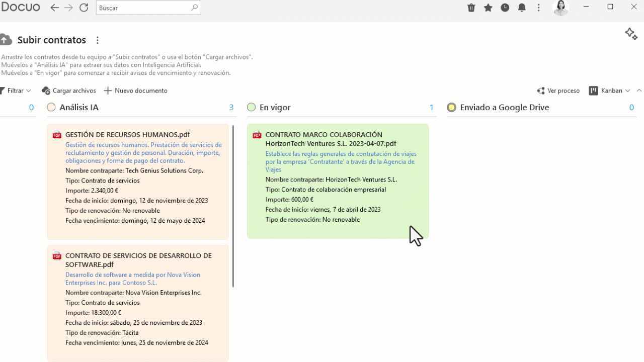Viewport: 644px width, 362px height.
Task: Open the kebab menu in the top bar
Action: [538, 7]
